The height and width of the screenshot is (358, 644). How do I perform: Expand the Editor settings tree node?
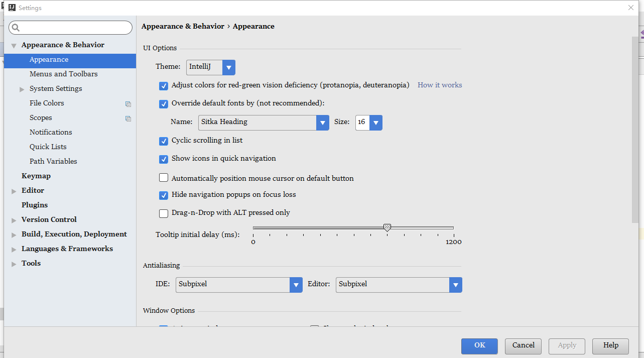point(14,191)
